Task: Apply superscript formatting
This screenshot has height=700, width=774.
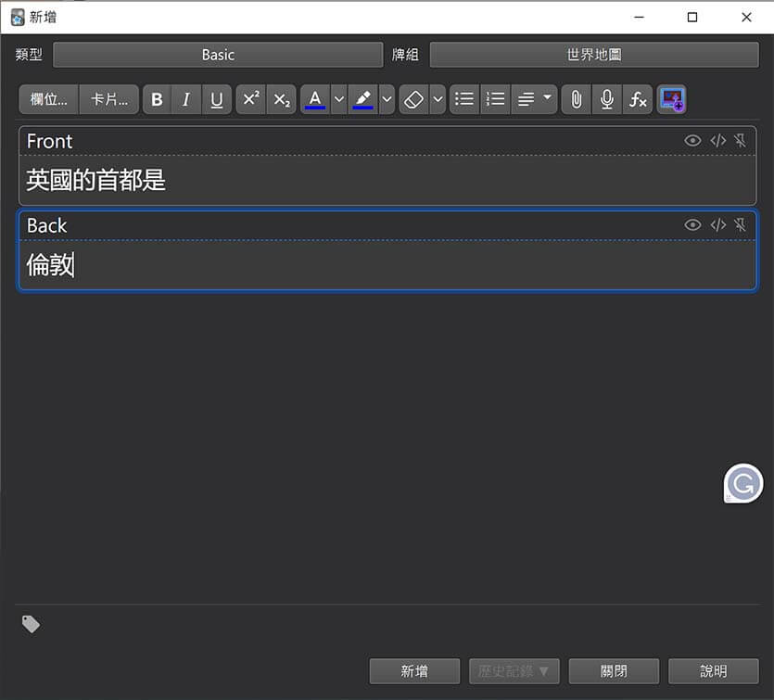Action: coord(251,99)
